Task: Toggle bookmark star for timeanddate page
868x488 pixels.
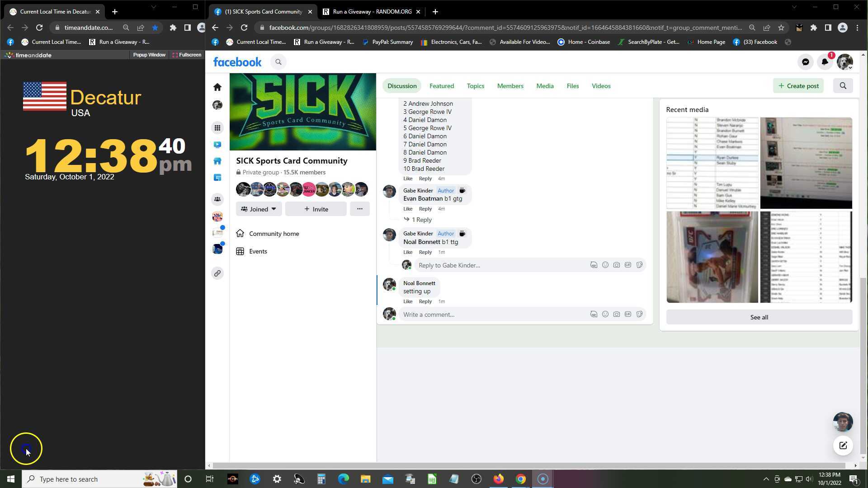Action: [x=155, y=28]
